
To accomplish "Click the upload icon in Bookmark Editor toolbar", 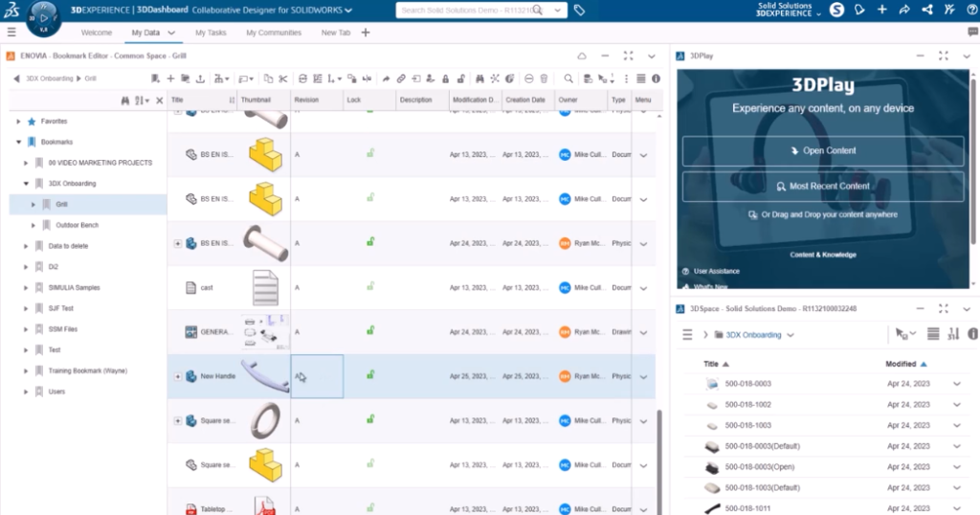I will (x=200, y=78).
